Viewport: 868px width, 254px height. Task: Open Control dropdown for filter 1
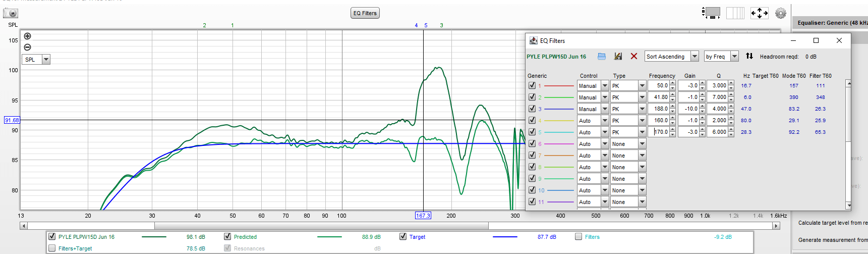point(605,86)
